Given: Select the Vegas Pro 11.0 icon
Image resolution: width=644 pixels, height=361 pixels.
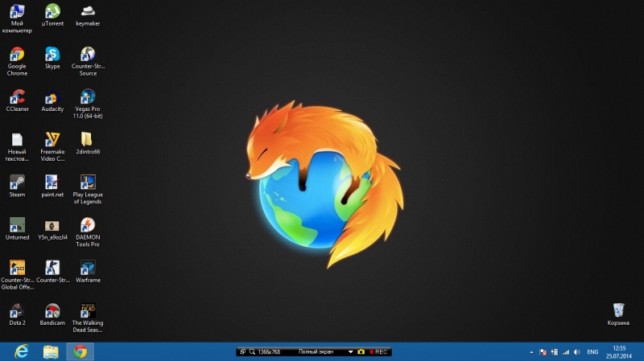Looking at the screenshot, I should 88,105.
